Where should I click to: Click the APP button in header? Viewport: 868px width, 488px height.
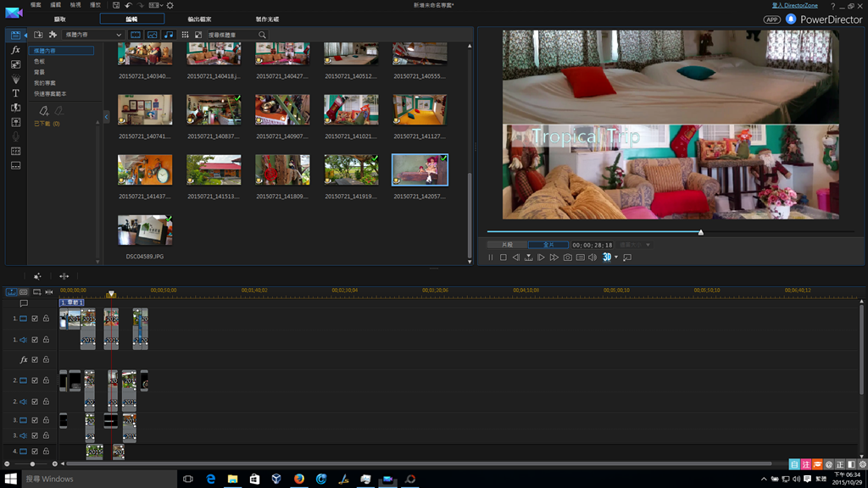(x=771, y=19)
